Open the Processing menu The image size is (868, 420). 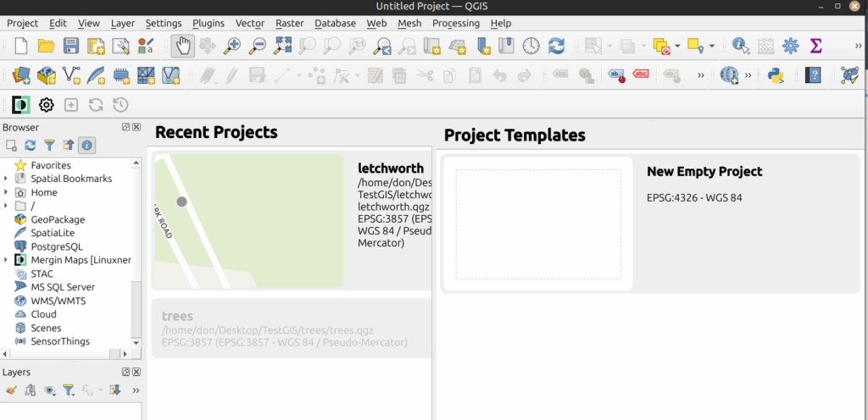point(455,23)
